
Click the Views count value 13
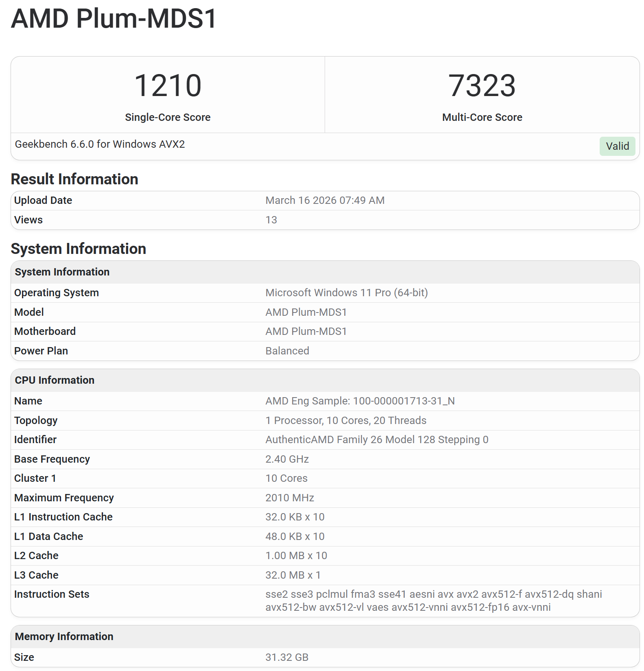click(271, 220)
